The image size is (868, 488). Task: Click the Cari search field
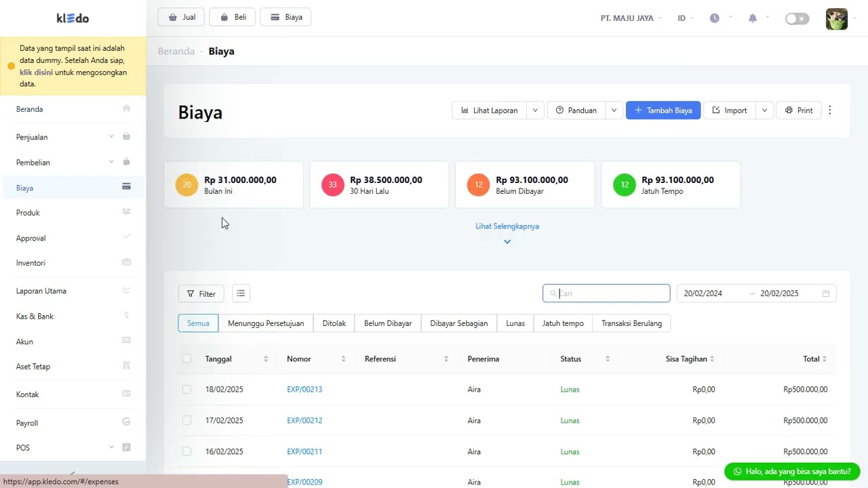coord(606,293)
